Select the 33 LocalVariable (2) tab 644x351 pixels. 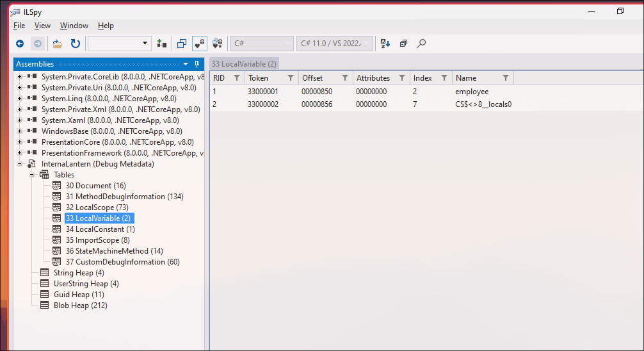(244, 64)
